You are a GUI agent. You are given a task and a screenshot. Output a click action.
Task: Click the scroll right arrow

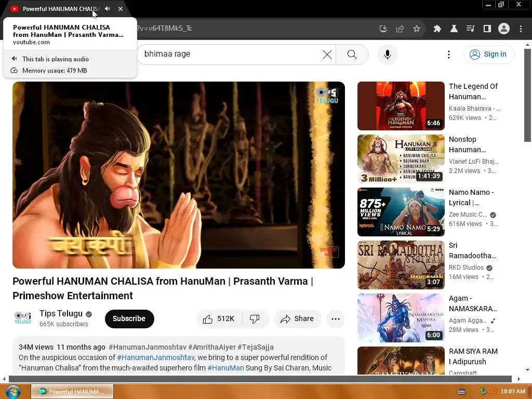(518, 379)
